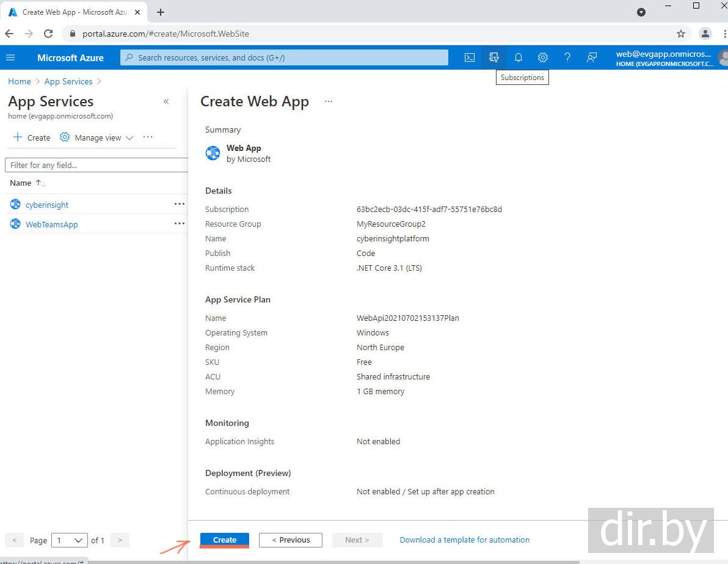The width and height of the screenshot is (728, 564).
Task: Open more options for cyberinsight
Action: 179,204
